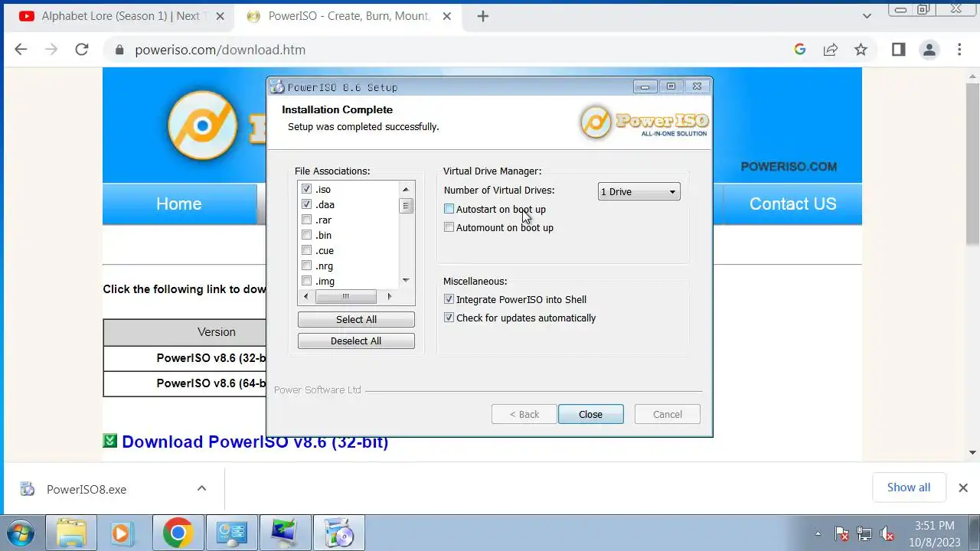980x551 pixels.
Task: View the site info lock icon
Action: pos(119,50)
